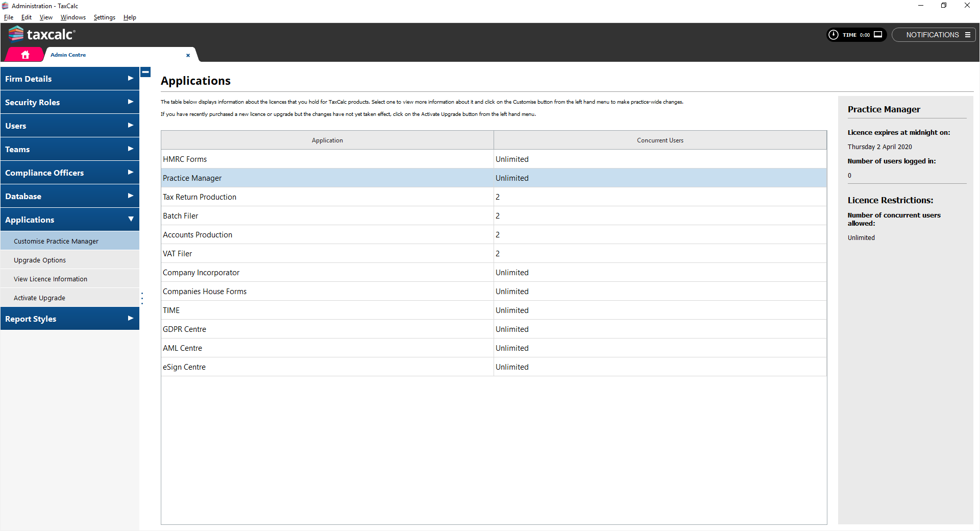The height and width of the screenshot is (531, 980).
Task: Collapse the sidebar with minus icon
Action: [145, 72]
